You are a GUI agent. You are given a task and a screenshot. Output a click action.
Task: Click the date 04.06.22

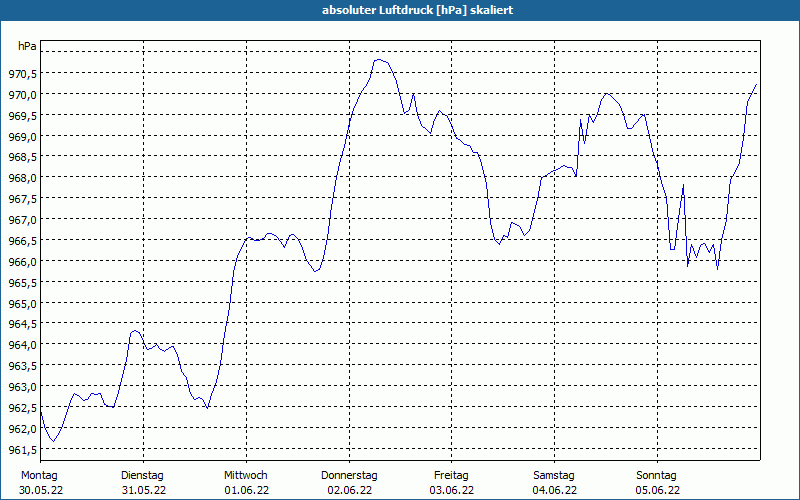click(555, 490)
